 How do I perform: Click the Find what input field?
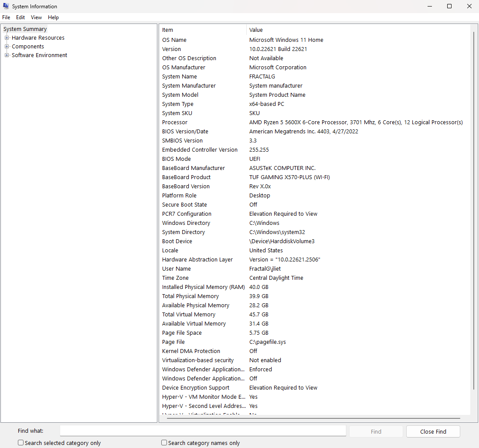click(203, 431)
